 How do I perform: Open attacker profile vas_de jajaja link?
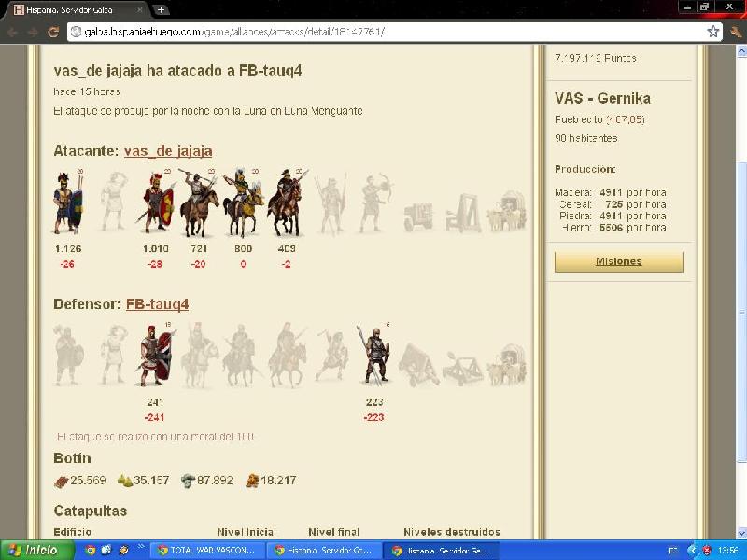(x=167, y=151)
